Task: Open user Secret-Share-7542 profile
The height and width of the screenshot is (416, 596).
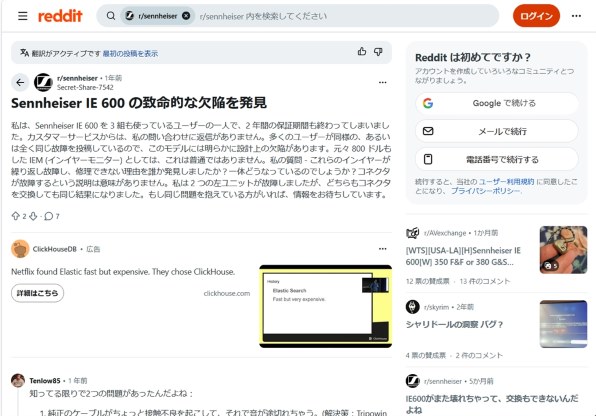Action: [85, 87]
